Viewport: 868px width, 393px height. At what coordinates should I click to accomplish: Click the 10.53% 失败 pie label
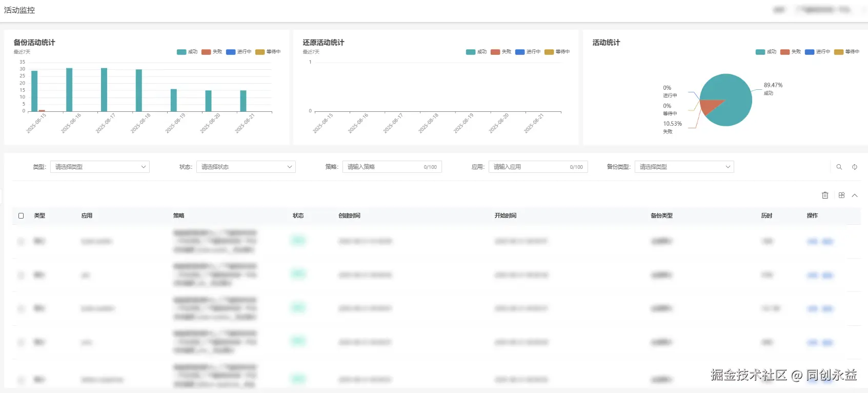pos(673,127)
